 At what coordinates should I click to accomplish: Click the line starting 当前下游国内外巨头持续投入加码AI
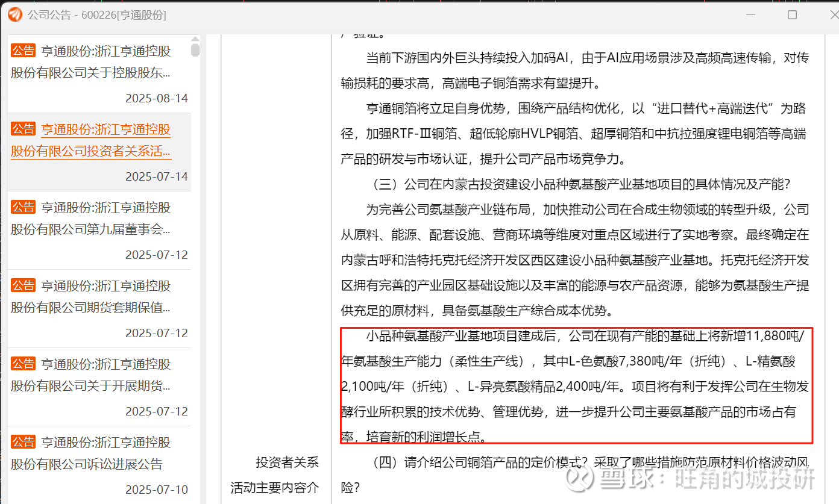588,58
